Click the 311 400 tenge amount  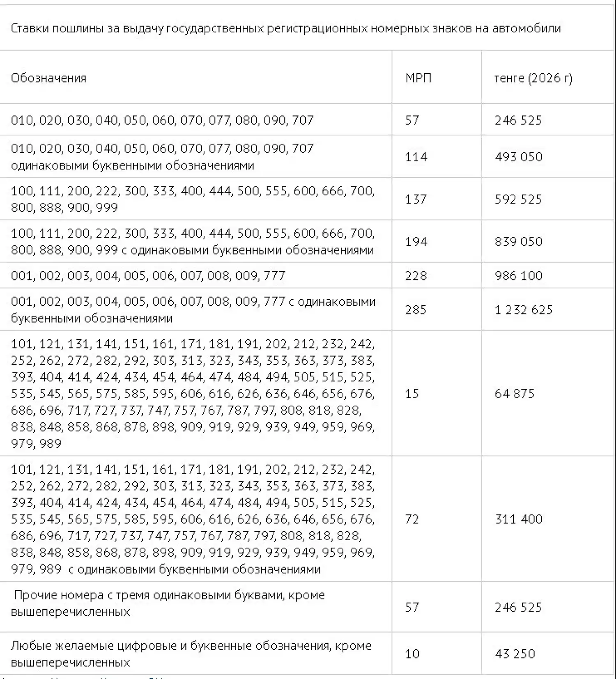(x=518, y=519)
